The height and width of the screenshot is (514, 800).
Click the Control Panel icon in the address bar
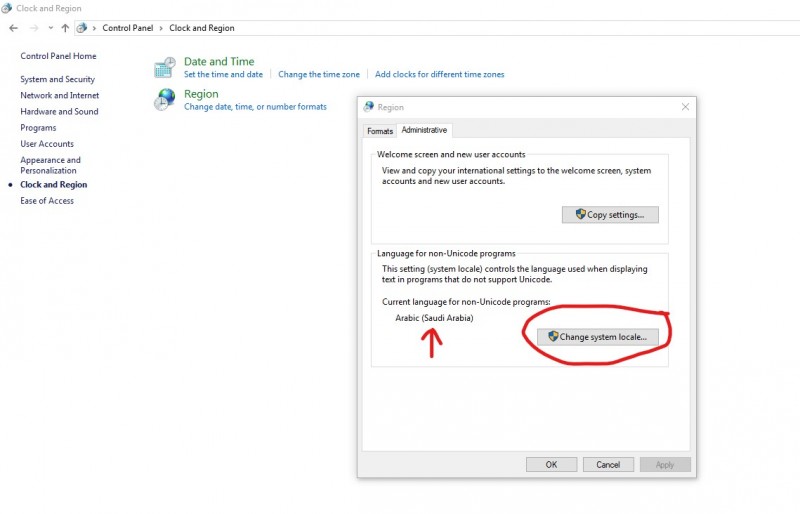[82, 28]
